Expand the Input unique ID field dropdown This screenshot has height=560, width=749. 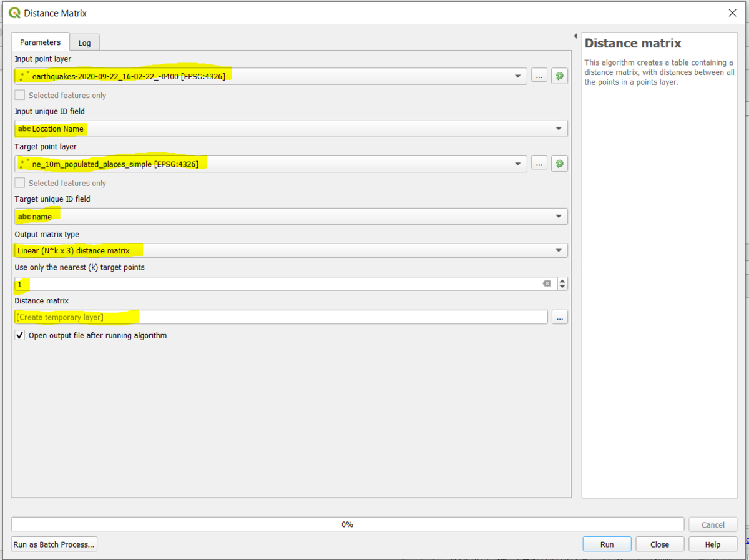[558, 129]
